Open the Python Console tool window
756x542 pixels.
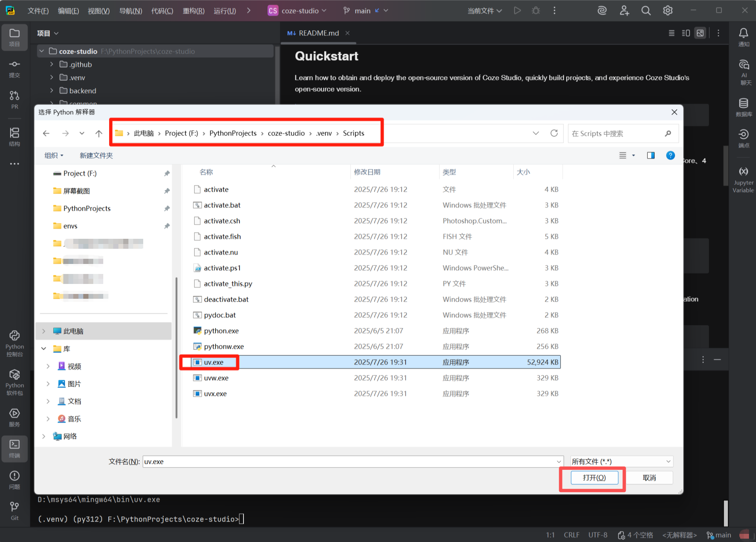pos(14,343)
